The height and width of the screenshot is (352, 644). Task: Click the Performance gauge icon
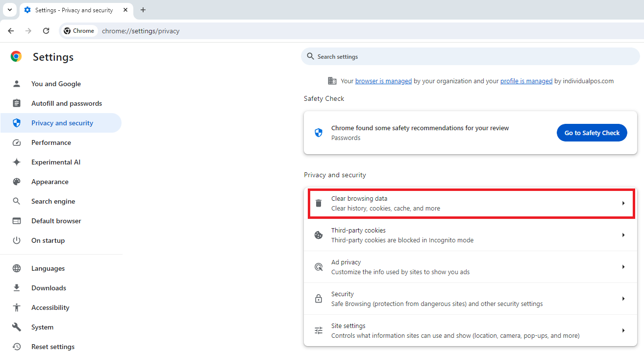[x=17, y=142]
